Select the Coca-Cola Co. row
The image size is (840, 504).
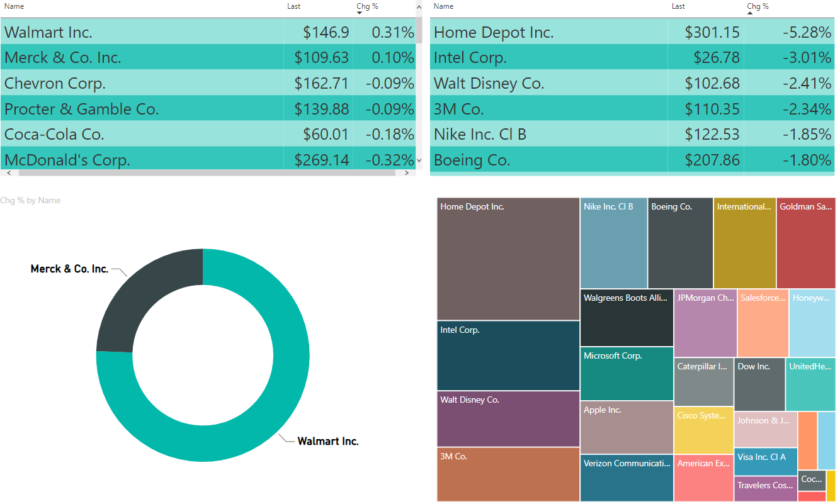click(208, 134)
